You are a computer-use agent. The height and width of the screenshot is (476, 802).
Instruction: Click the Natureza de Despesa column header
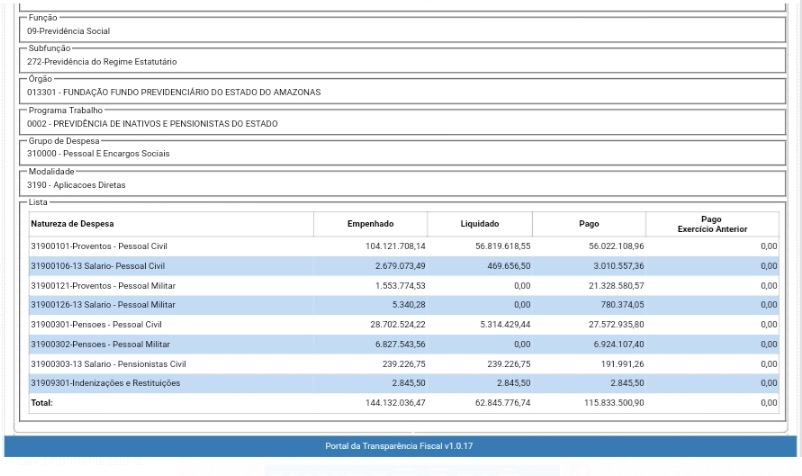click(x=76, y=224)
